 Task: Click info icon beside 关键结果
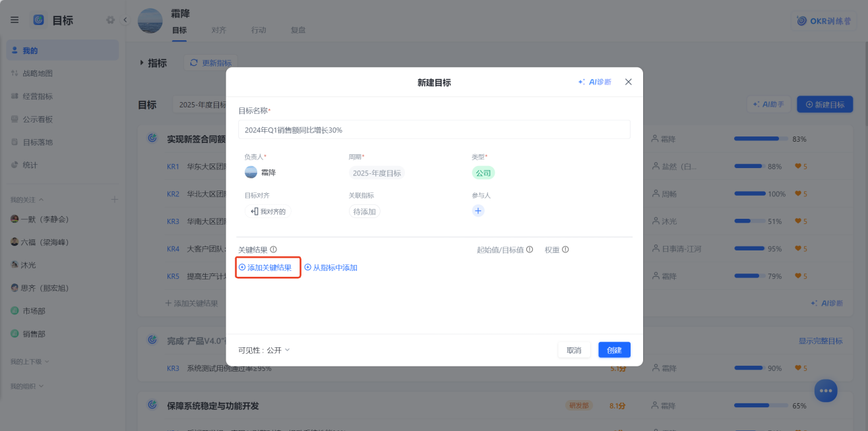tap(274, 250)
